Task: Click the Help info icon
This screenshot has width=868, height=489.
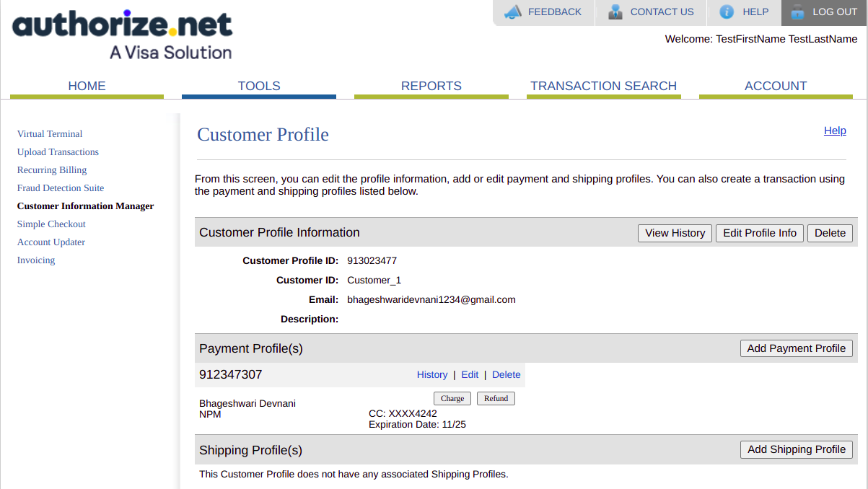Action: click(727, 12)
